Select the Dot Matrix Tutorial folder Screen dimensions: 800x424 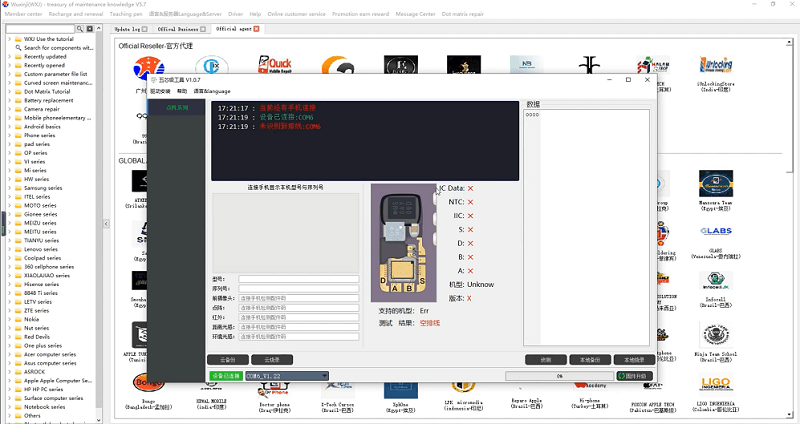point(47,92)
